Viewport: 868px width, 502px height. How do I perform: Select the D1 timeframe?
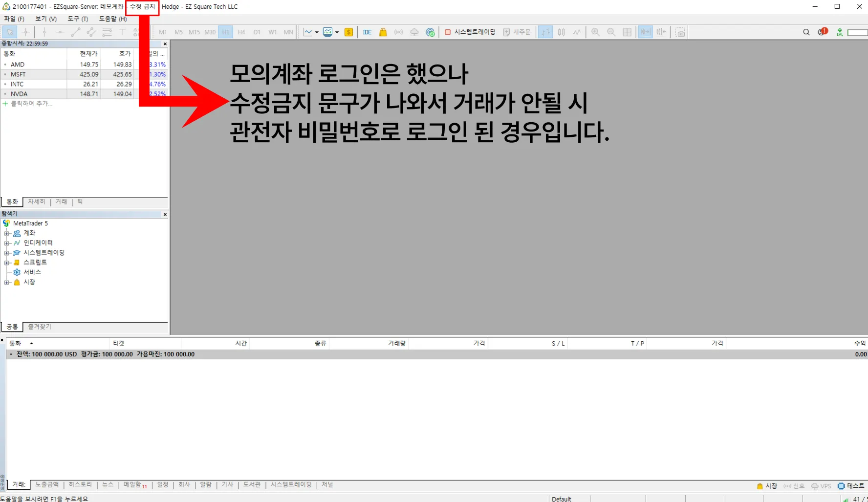(x=257, y=32)
